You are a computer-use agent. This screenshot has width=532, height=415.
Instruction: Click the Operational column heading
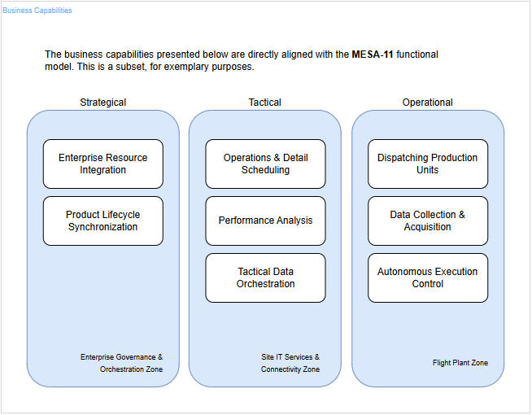tap(428, 103)
